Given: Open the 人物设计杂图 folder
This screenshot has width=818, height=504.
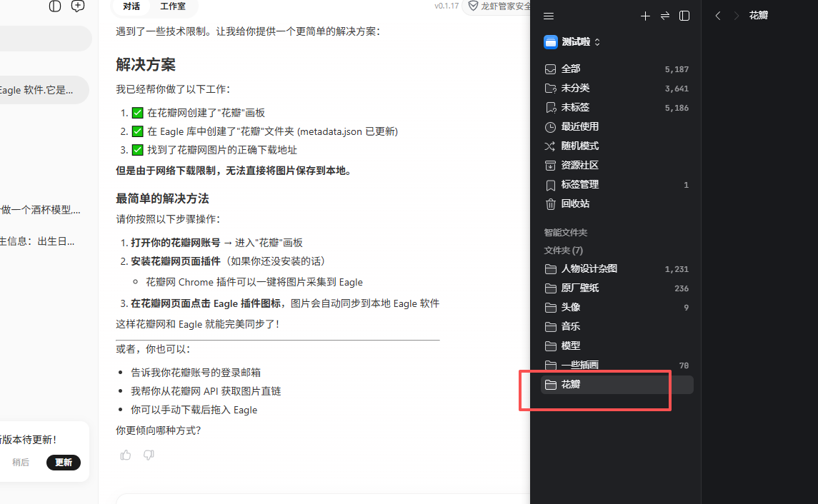Looking at the screenshot, I should 617,269.
